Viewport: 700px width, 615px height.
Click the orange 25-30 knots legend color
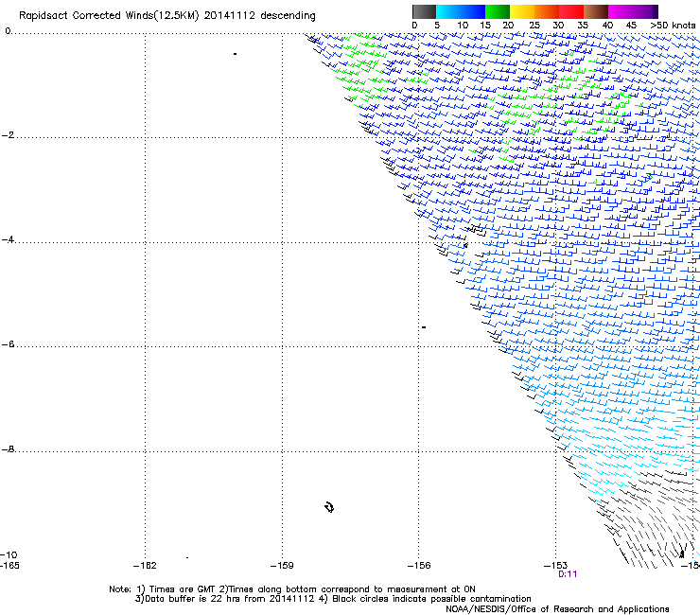(547, 11)
